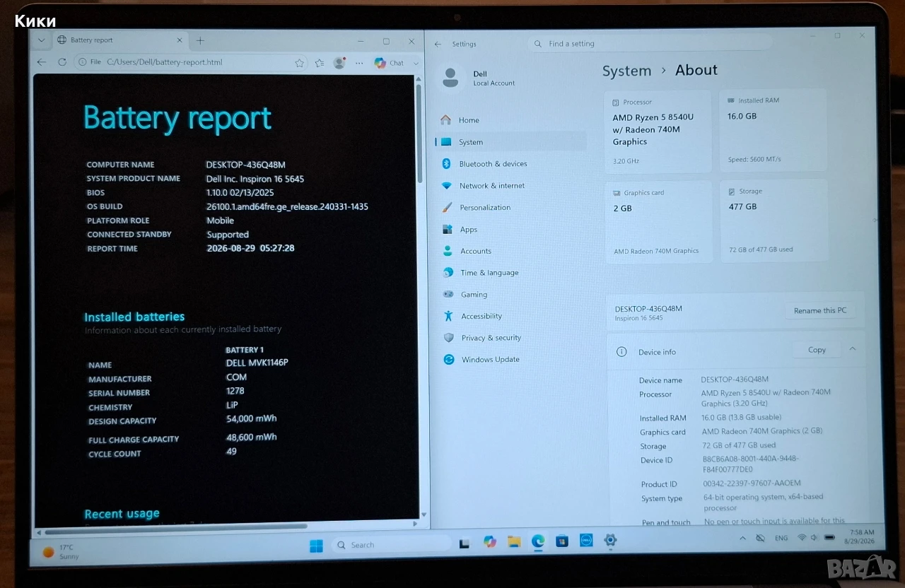Screen dimensions: 905x588
Task: Open Accounts settings
Action: tap(510, 251)
